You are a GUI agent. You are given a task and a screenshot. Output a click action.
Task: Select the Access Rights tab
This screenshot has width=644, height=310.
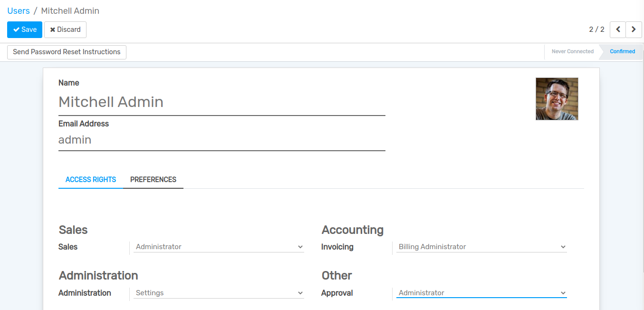pos(91,180)
